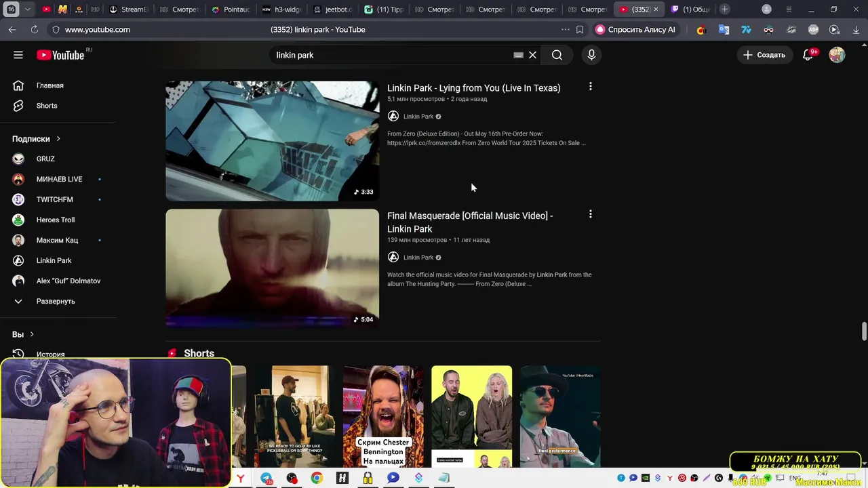Image resolution: width=868 pixels, height=488 pixels.
Task: Switch to the StreamEl browser tab
Action: pos(128,9)
